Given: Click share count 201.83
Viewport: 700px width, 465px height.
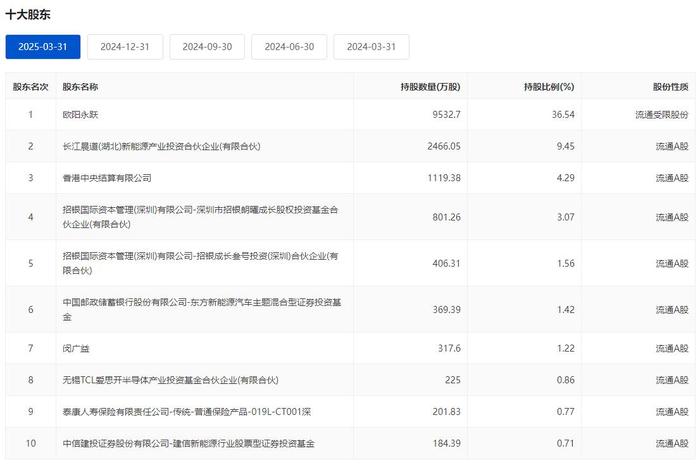Looking at the screenshot, I should coord(446,412).
